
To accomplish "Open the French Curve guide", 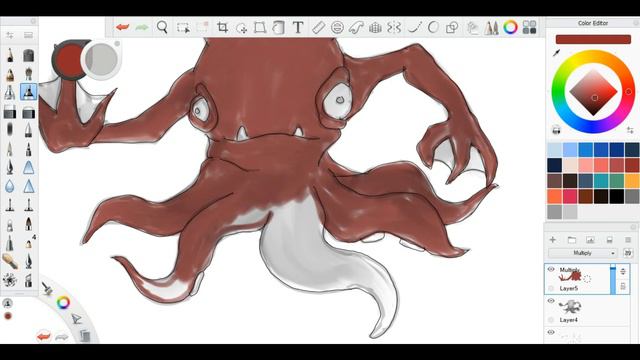I will pyautogui.click(x=356, y=27).
